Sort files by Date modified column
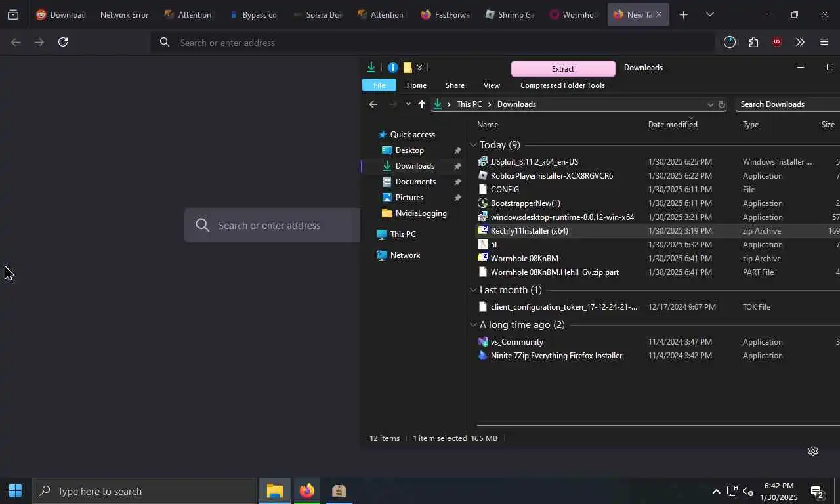Screen dimensions: 840x504 (x=673, y=125)
